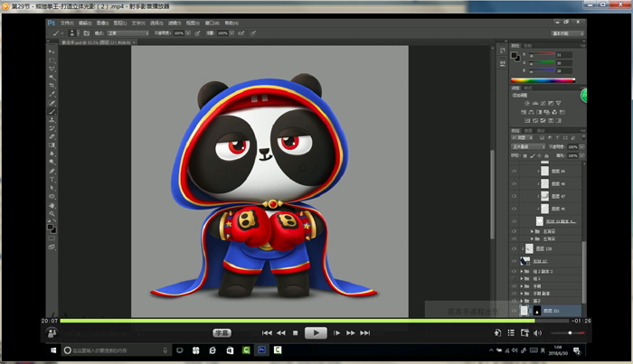This screenshot has width=633, height=364.
Task: Hide the layer 图层 221
Action: pyautogui.click(x=514, y=311)
